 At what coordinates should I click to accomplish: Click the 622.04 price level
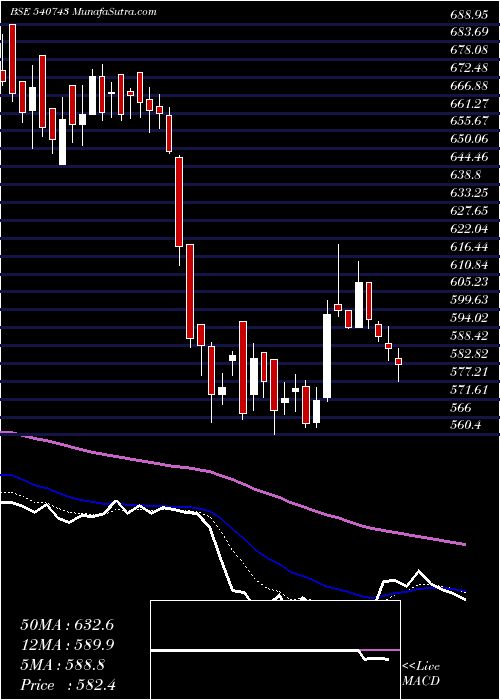(468, 229)
